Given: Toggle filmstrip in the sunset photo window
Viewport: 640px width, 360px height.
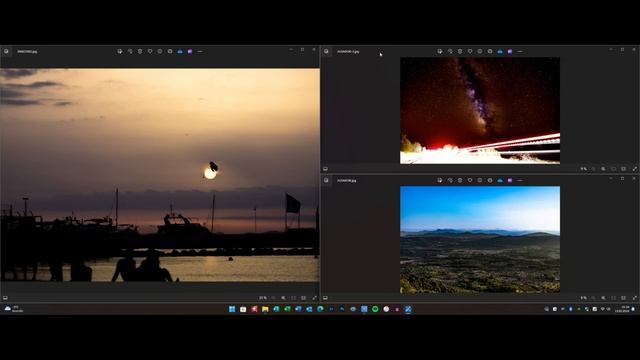Looking at the screenshot, I should [x=5, y=298].
